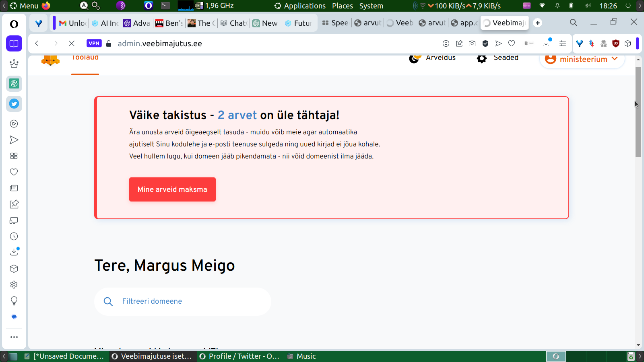
Task: Click the Mine arveid maksma button
Action: 172,189
